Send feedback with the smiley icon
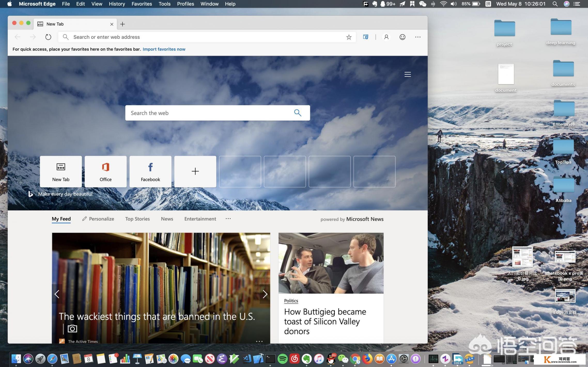 402,37
